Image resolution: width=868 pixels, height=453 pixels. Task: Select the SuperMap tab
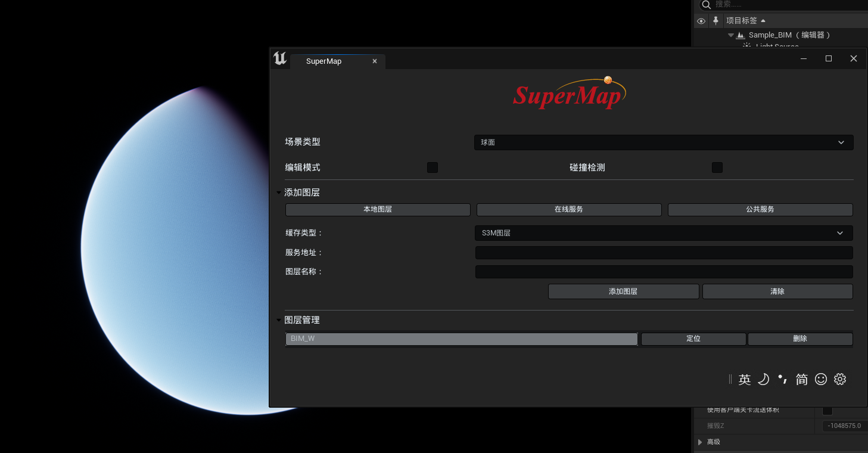323,61
